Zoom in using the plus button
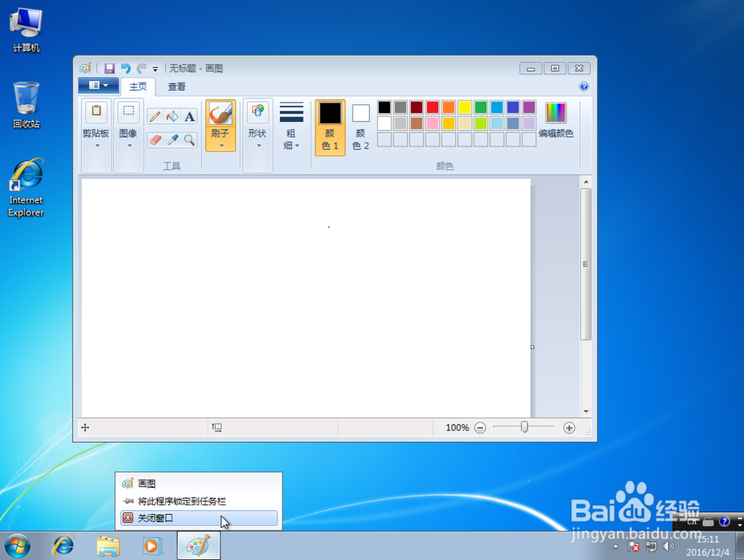The height and width of the screenshot is (560, 744). pyautogui.click(x=569, y=428)
